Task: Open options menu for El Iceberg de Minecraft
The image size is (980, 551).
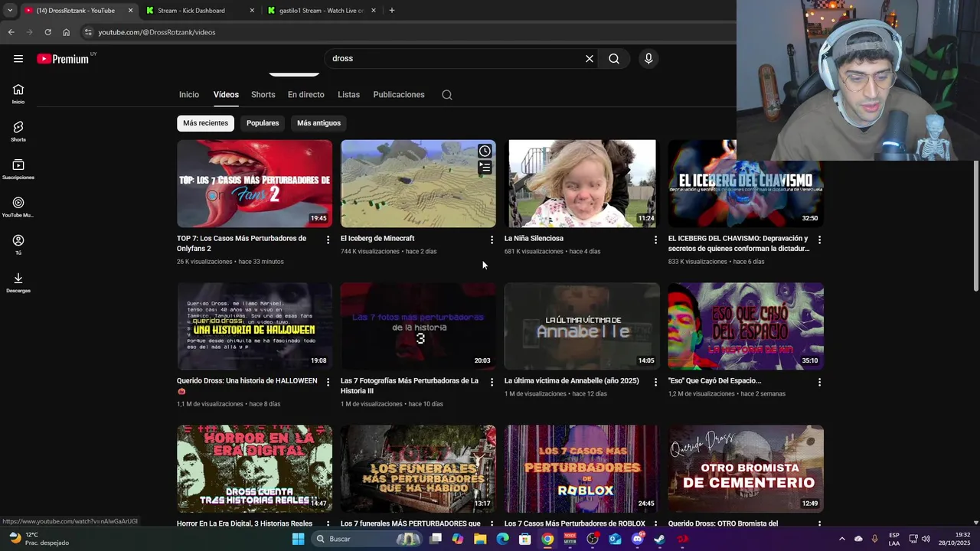Action: (x=492, y=240)
